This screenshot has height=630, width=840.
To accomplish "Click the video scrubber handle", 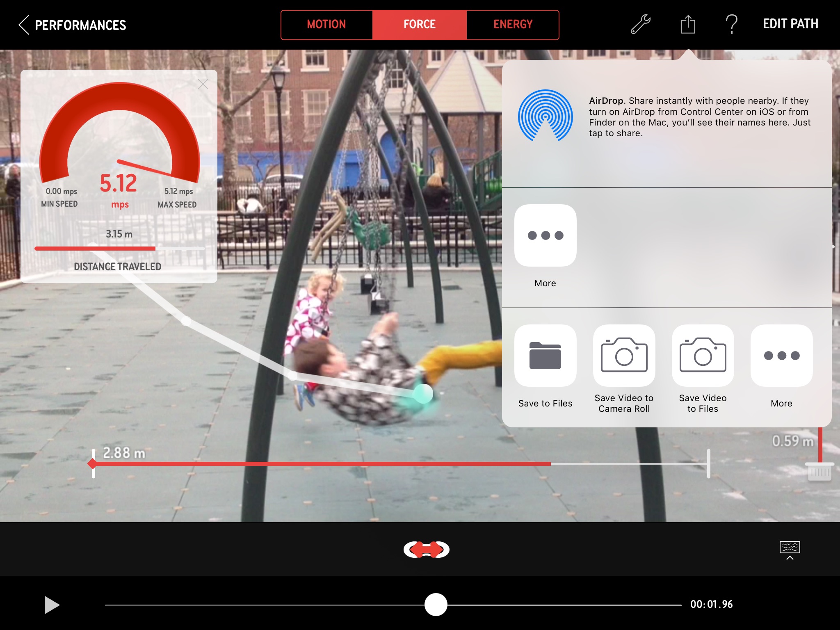I will 436,605.
